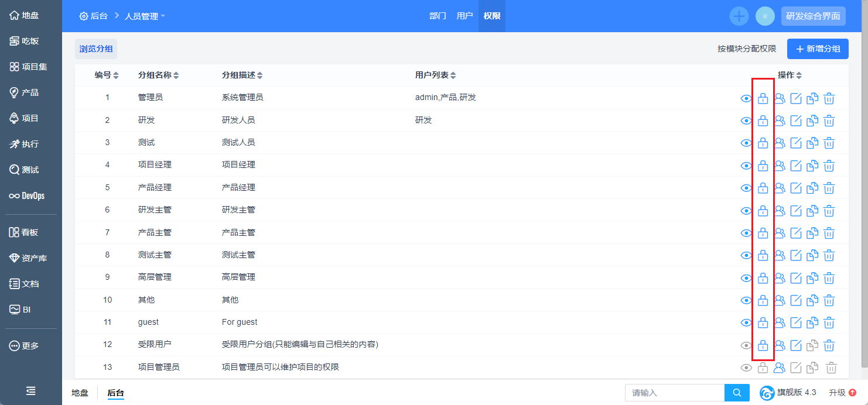The image size is (868, 405).
Task: Click the search magnifier button at bottom
Action: click(x=737, y=393)
